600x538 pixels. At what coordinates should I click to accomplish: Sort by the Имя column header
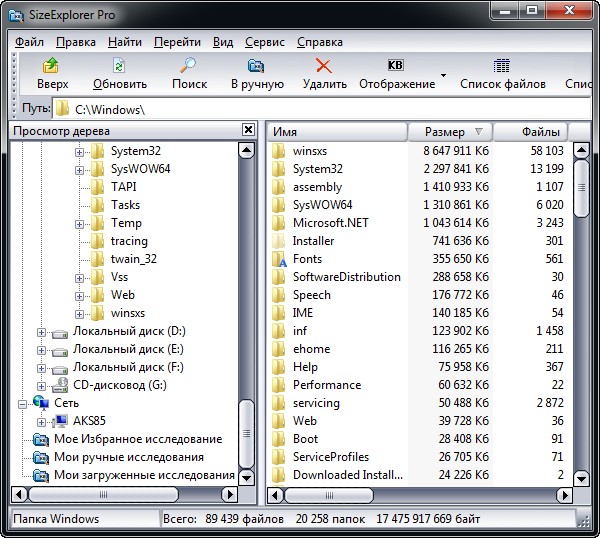pyautogui.click(x=335, y=131)
